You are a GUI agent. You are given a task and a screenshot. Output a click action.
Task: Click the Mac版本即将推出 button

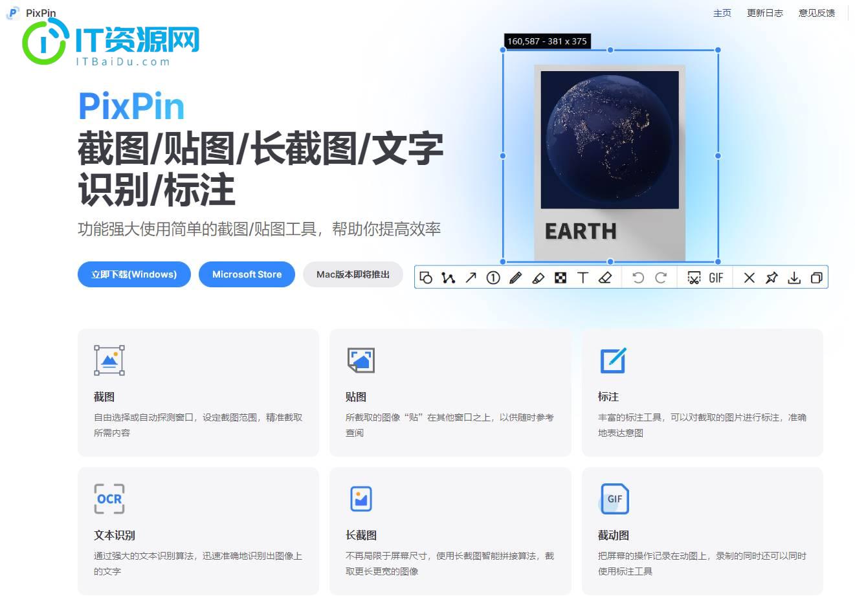[x=353, y=274]
